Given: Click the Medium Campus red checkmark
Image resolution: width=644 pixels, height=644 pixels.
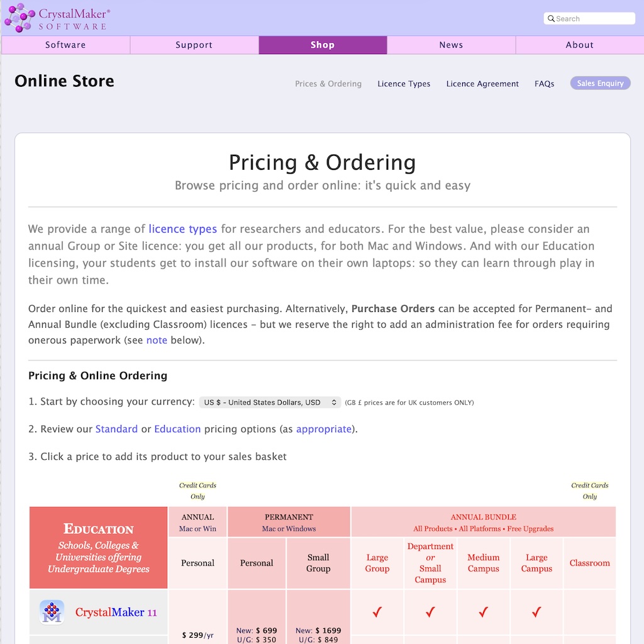Looking at the screenshot, I should 483,612.
